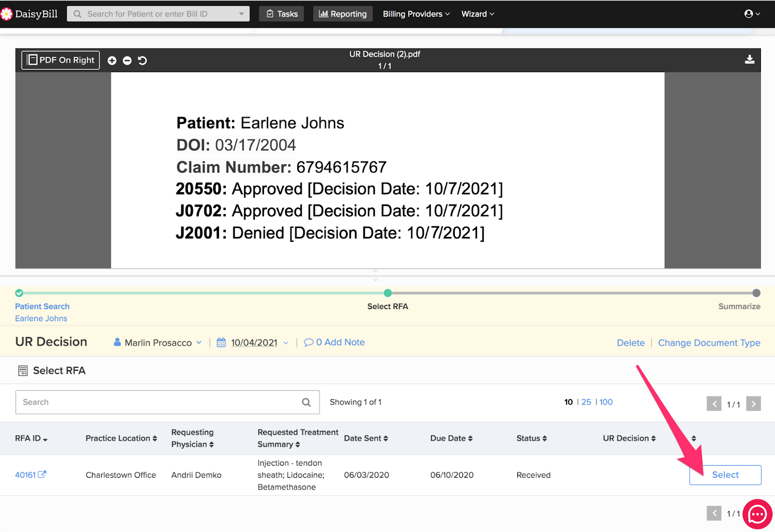
Task: Show 10 results per page
Action: click(x=569, y=402)
